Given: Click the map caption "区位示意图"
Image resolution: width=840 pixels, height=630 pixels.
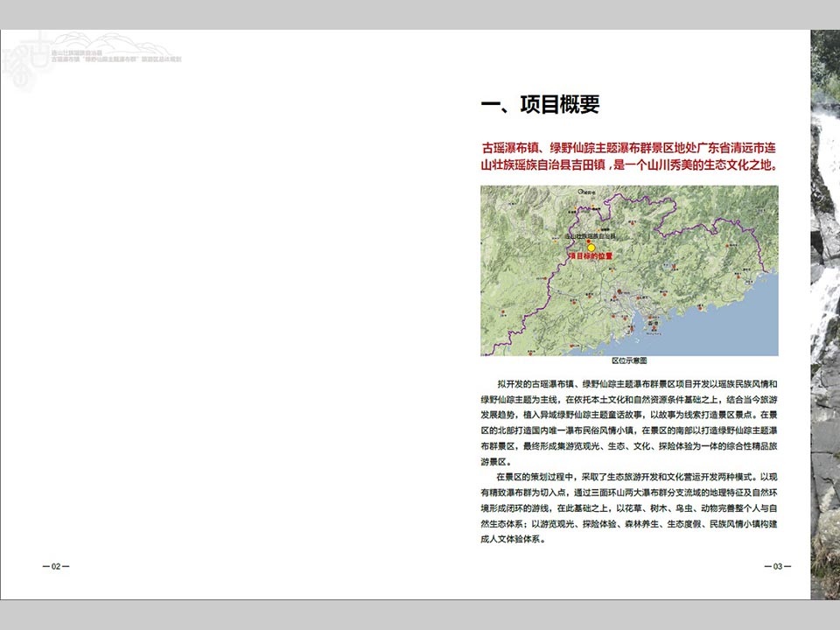Looking at the screenshot, I should coord(629,360).
